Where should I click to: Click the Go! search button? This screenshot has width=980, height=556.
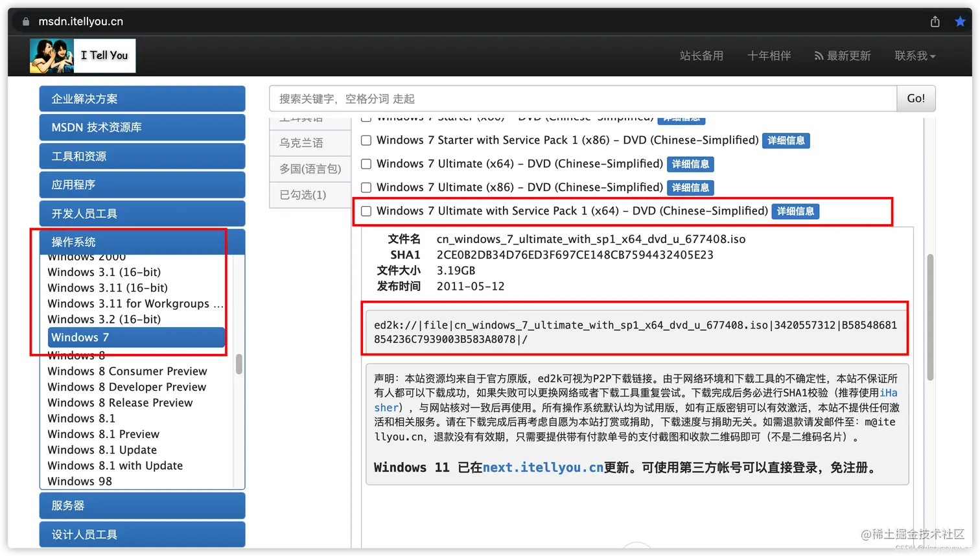click(916, 98)
